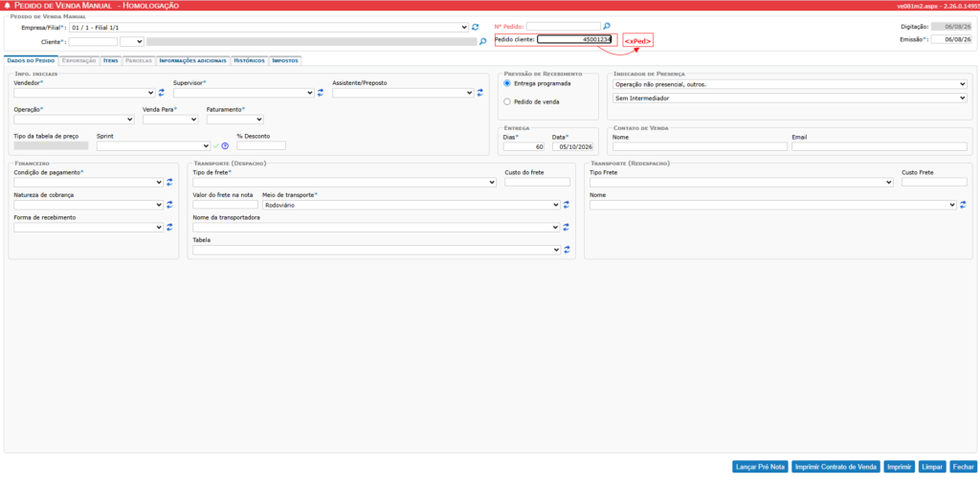Open the Meio de transporte Rodoviário dropdown

pos(412,205)
